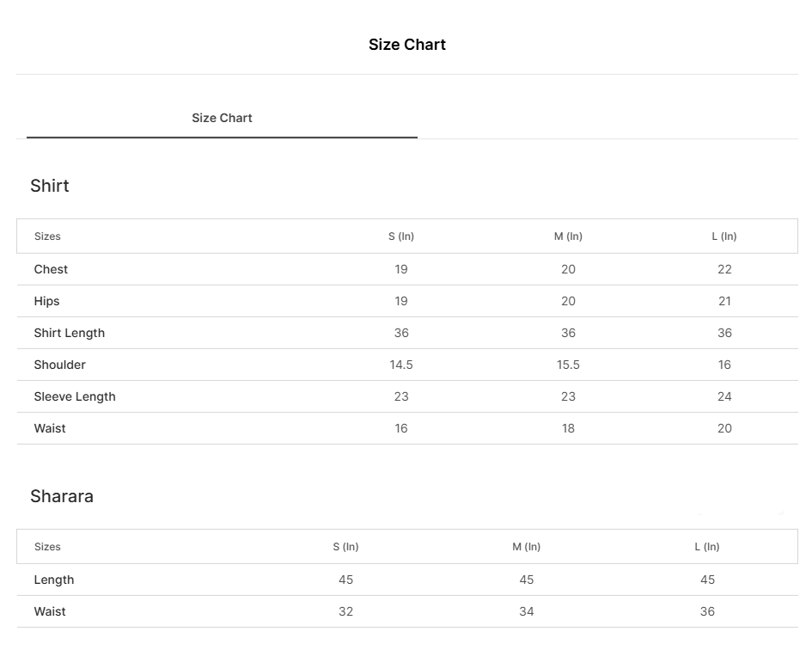Select the Shirt Length row label
This screenshot has width=812, height=669.
(69, 333)
